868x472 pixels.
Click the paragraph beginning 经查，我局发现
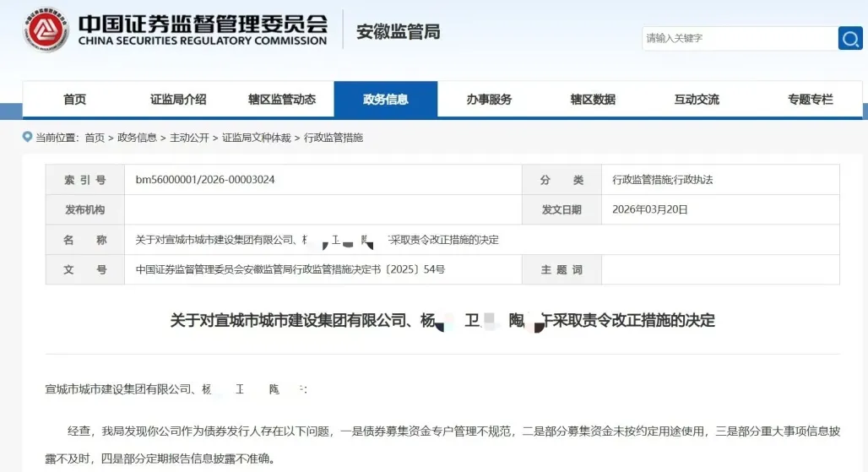click(x=442, y=444)
